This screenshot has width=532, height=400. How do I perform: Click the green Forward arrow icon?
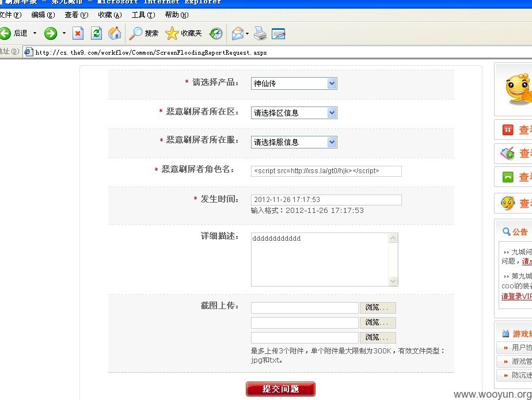coord(51,33)
